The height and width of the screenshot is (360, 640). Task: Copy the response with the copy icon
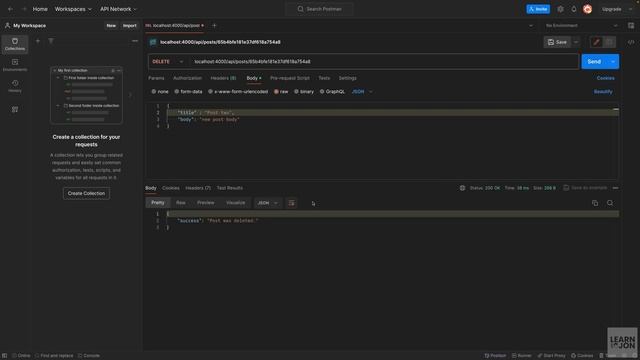pyautogui.click(x=595, y=203)
